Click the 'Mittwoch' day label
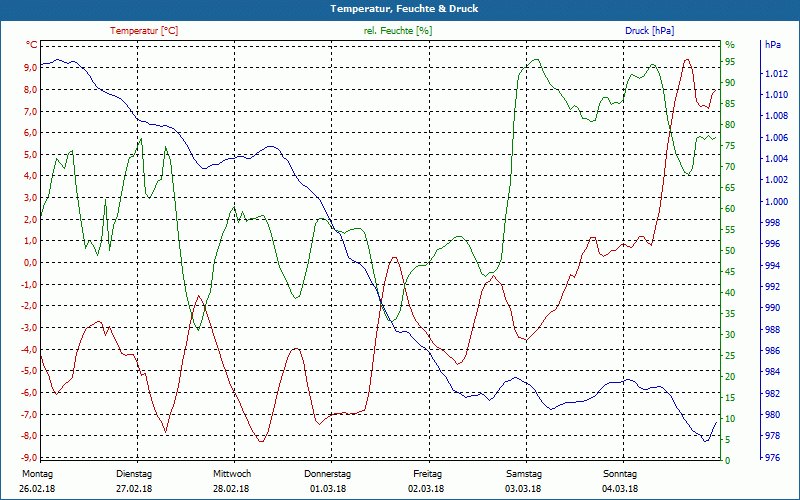The image size is (800, 500). (x=232, y=474)
